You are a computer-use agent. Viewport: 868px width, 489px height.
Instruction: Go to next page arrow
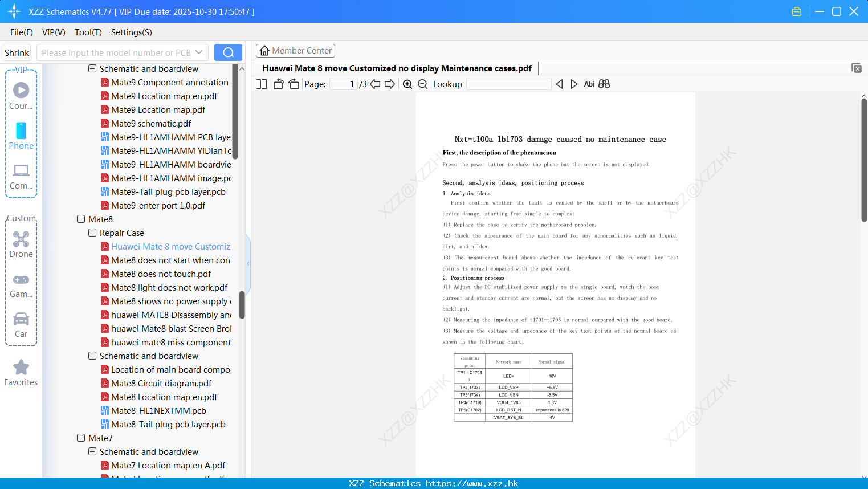[x=390, y=84]
